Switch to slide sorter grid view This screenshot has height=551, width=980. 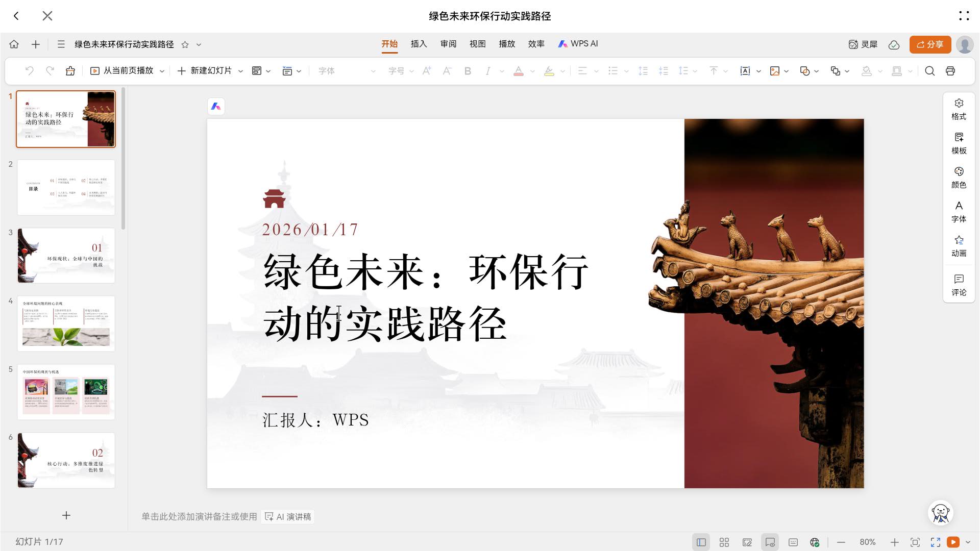(x=724, y=542)
